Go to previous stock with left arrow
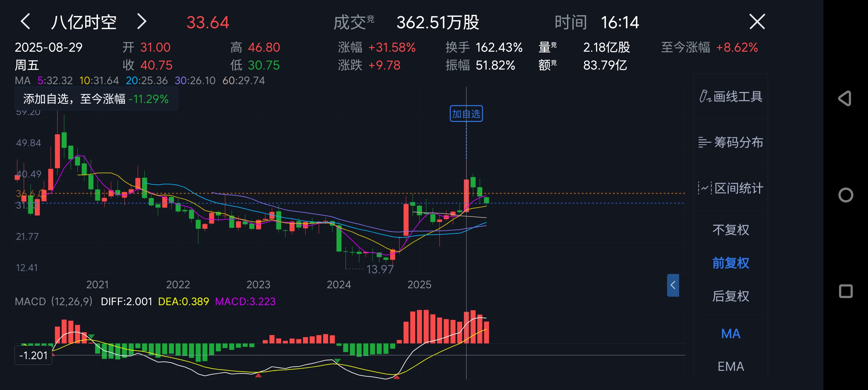This screenshot has height=390, width=868. [26, 22]
